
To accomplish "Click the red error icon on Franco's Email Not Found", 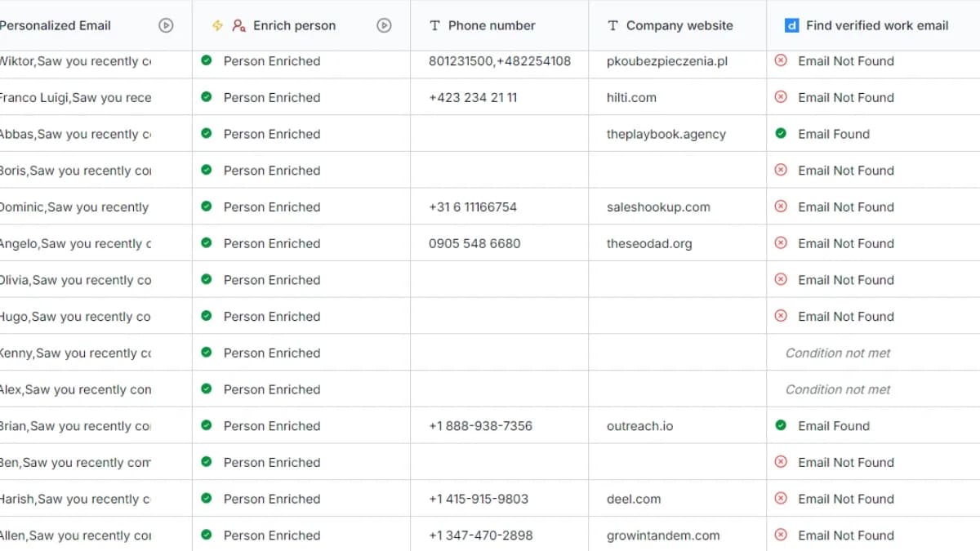I will pos(782,97).
